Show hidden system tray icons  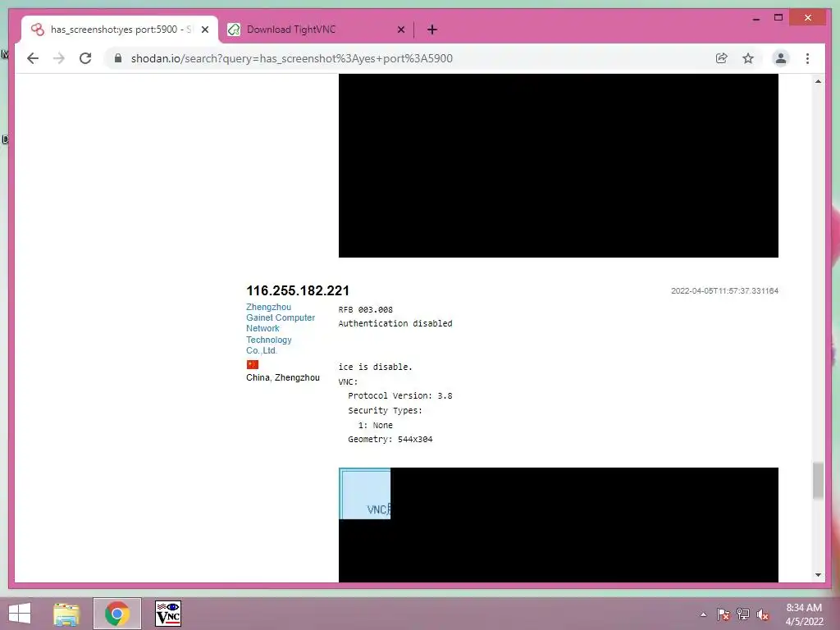coord(703,614)
